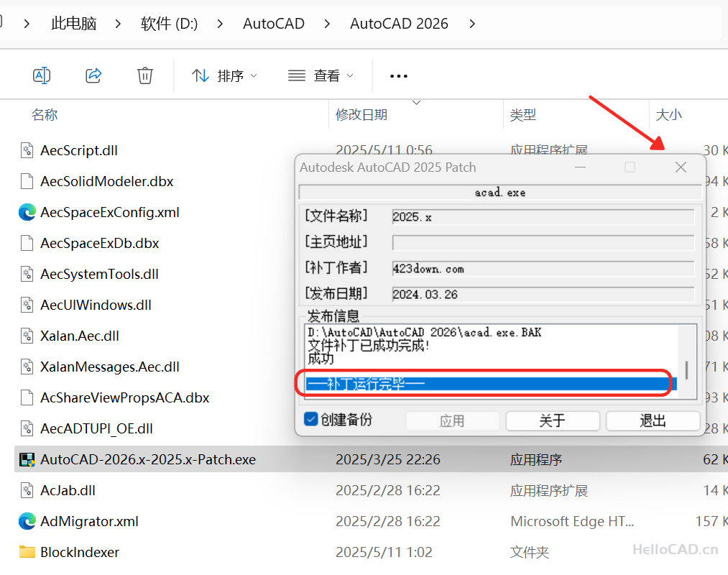The width and height of the screenshot is (728, 575).
Task: Sort by 类型 column header
Action: (522, 115)
